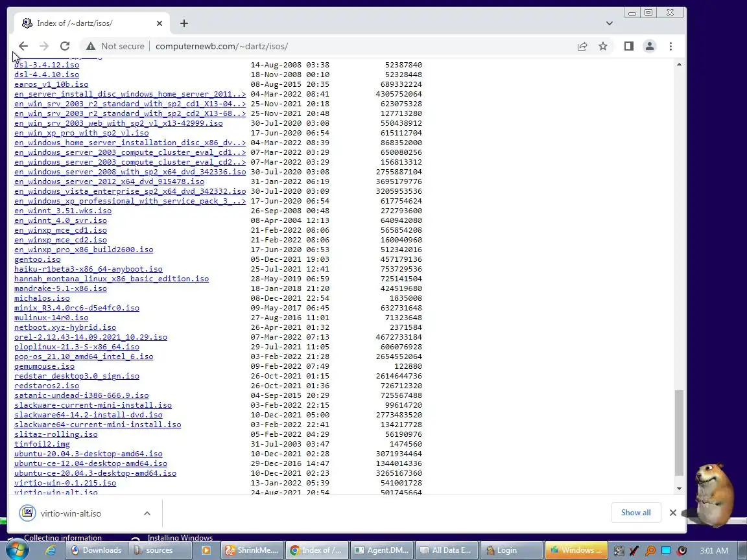The height and width of the screenshot is (560, 747).
Task: Download en_win_xp_pro_with_sp2_vl.iso
Action: [x=82, y=133]
